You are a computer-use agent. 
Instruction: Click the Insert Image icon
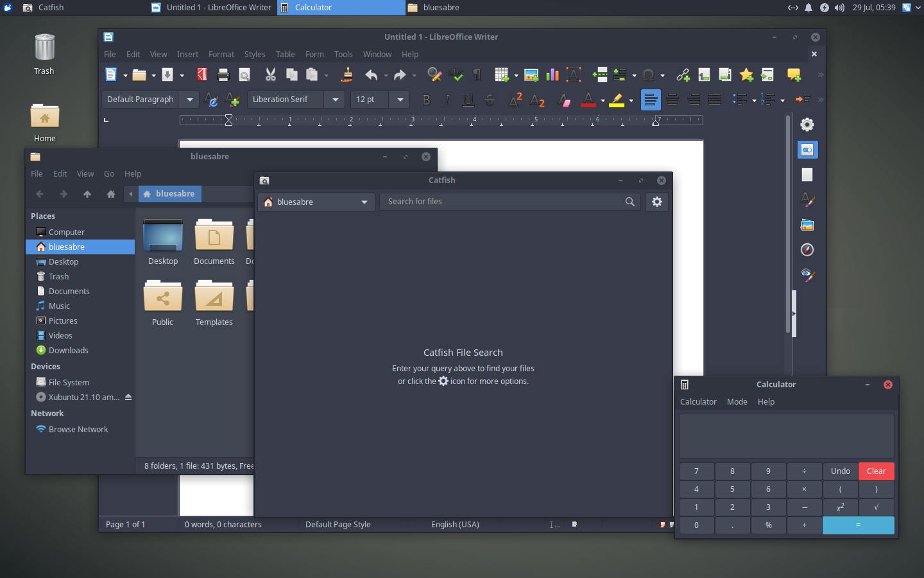coord(531,74)
